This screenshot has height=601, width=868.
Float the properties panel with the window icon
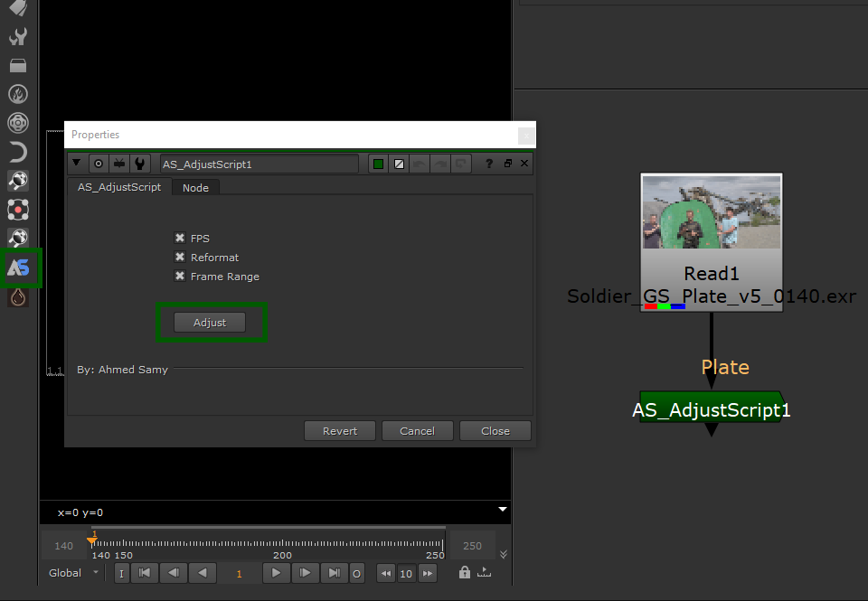coord(507,164)
